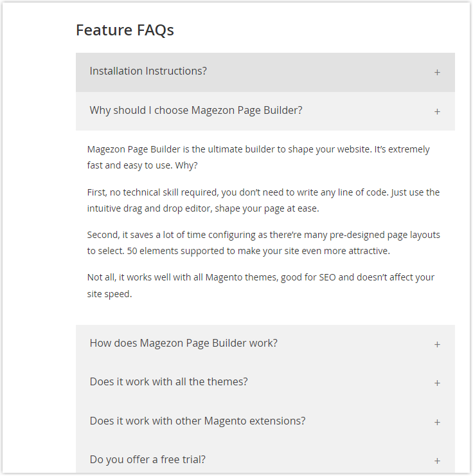
Task: Click the line 'to select. 50 elements supported'
Action: 238,251
